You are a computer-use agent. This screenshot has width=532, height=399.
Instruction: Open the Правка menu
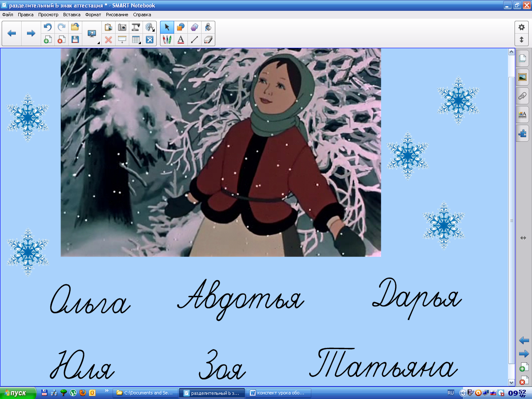(x=25, y=15)
